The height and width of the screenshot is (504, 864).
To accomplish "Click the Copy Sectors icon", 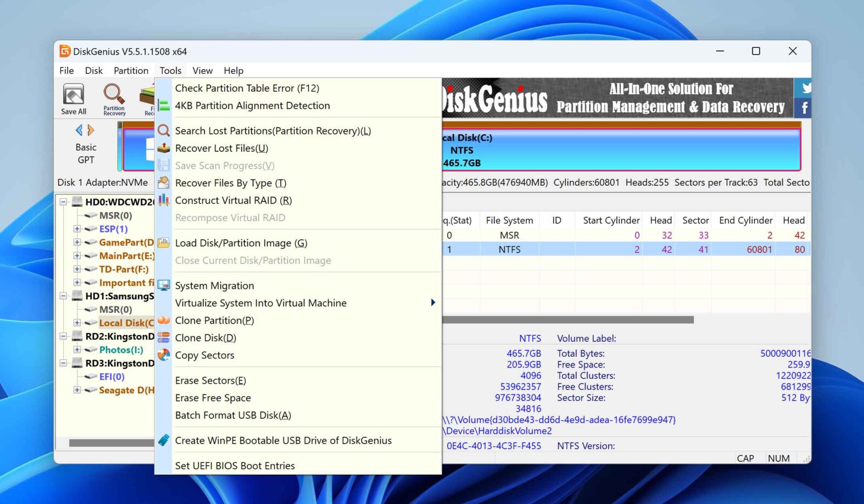I will [x=164, y=355].
